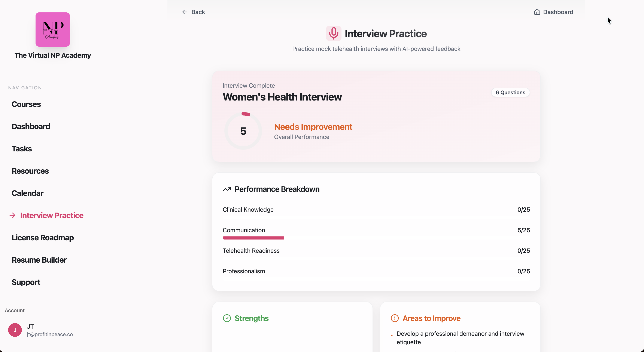Click the pink microphone icon
644x352 pixels.
[334, 33]
